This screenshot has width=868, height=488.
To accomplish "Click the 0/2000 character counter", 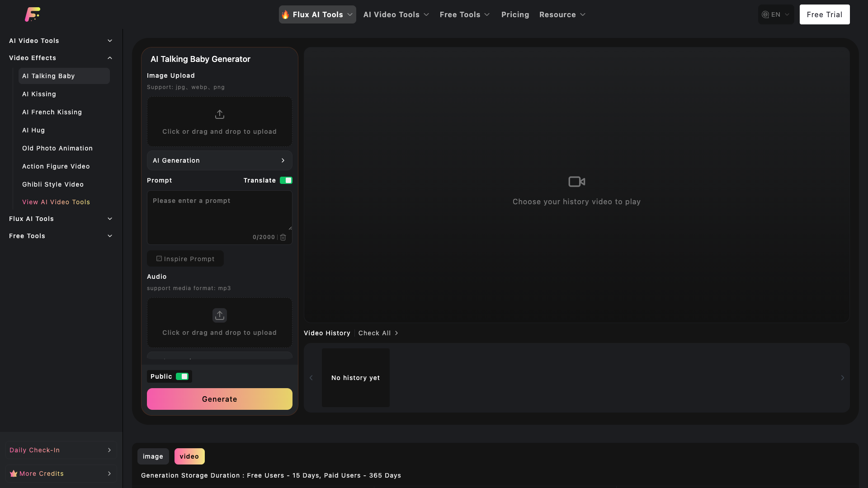I will click(x=264, y=237).
